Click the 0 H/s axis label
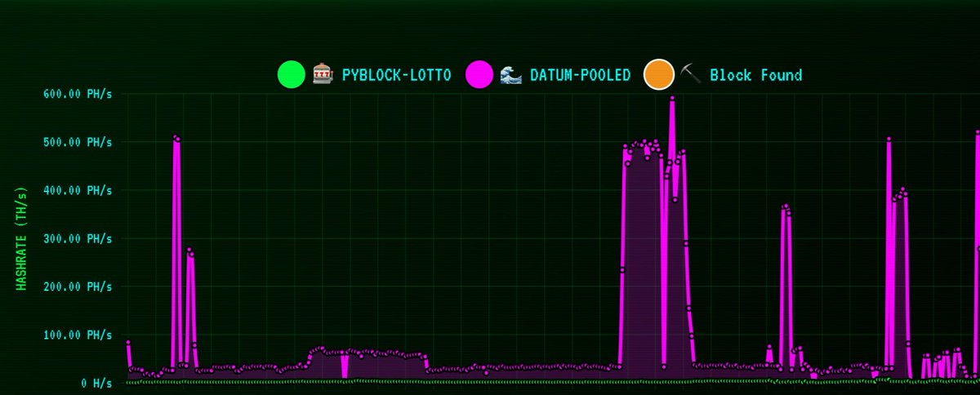This screenshot has width=980, height=395. coord(96,383)
